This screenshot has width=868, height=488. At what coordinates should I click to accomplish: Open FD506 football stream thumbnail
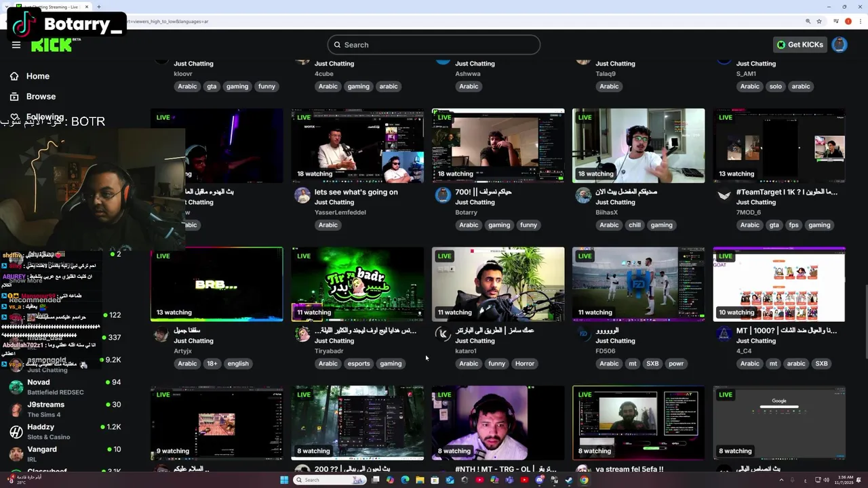pyautogui.click(x=638, y=284)
